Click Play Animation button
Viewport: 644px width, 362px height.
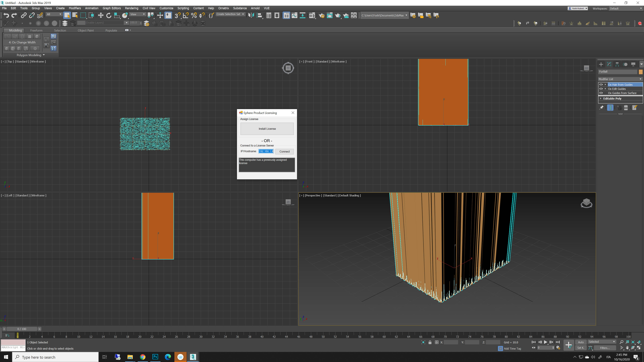point(546,342)
